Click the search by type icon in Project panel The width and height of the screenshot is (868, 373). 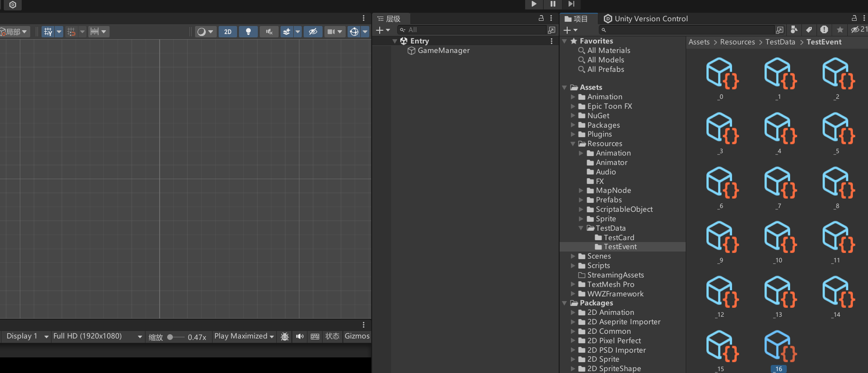coord(794,30)
